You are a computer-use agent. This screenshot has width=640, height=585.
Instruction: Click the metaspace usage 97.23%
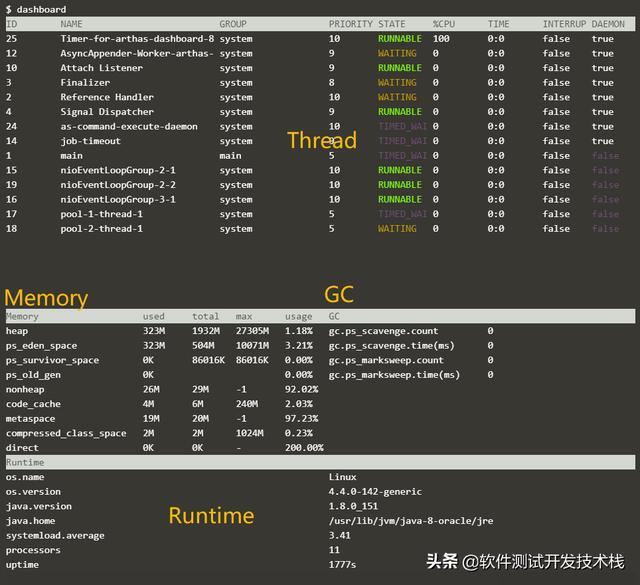point(301,419)
